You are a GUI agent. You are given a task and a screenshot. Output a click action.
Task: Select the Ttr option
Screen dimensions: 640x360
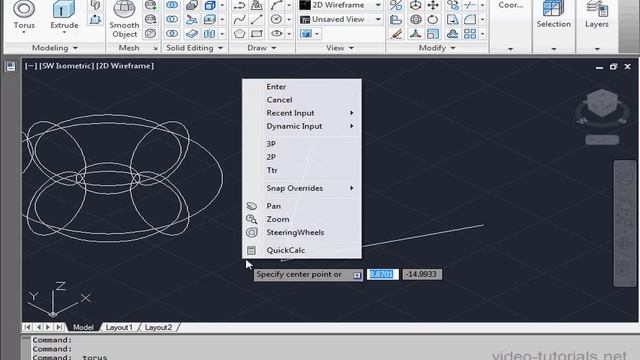(x=302, y=170)
